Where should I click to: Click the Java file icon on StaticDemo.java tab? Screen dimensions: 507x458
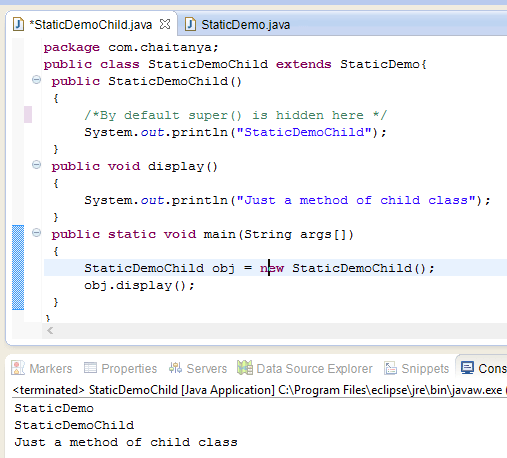point(190,24)
